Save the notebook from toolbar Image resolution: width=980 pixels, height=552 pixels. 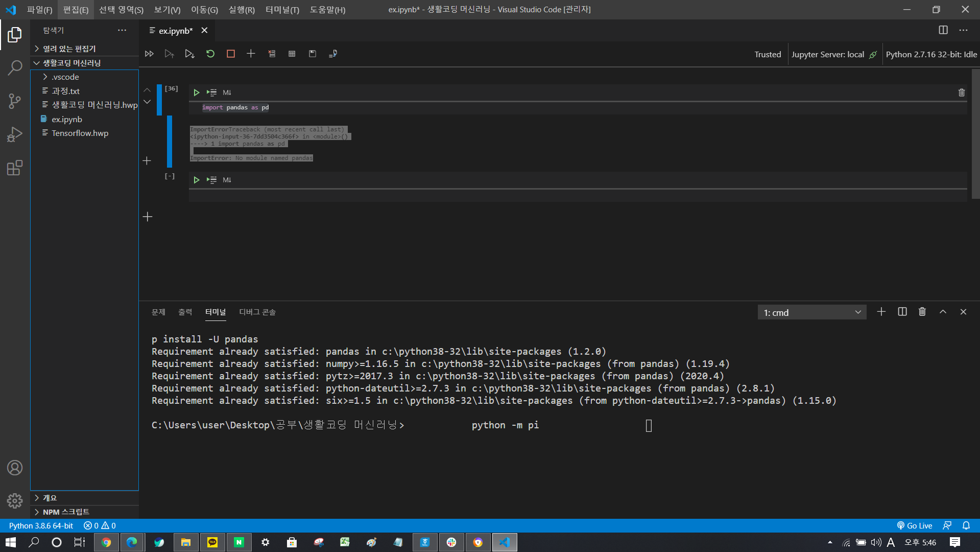[313, 54]
